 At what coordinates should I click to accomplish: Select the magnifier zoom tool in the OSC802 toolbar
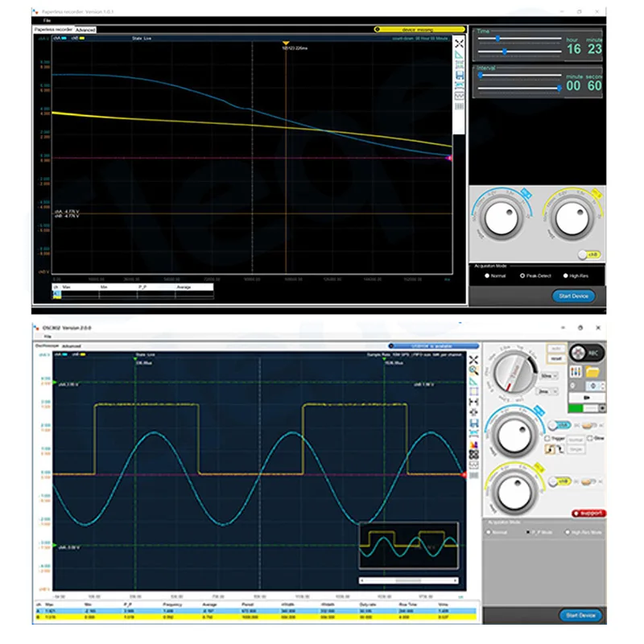(x=473, y=370)
